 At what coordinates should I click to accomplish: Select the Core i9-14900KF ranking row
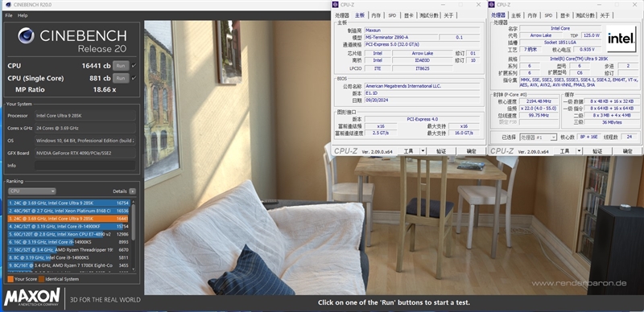[68, 226]
